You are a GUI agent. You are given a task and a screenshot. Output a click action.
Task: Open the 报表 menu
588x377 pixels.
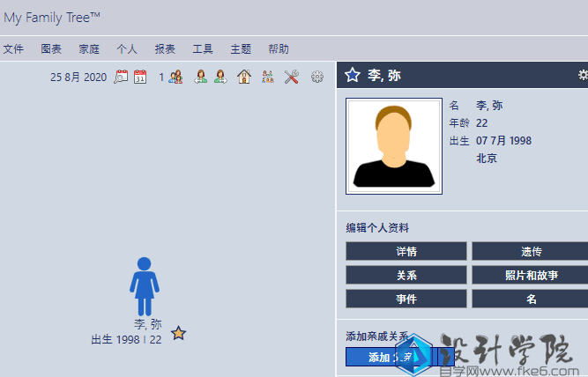click(165, 48)
